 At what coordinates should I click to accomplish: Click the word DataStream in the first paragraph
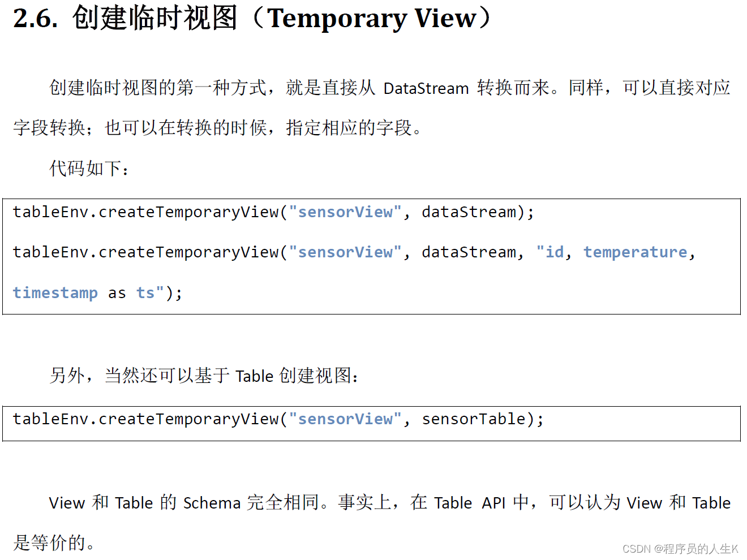426,89
